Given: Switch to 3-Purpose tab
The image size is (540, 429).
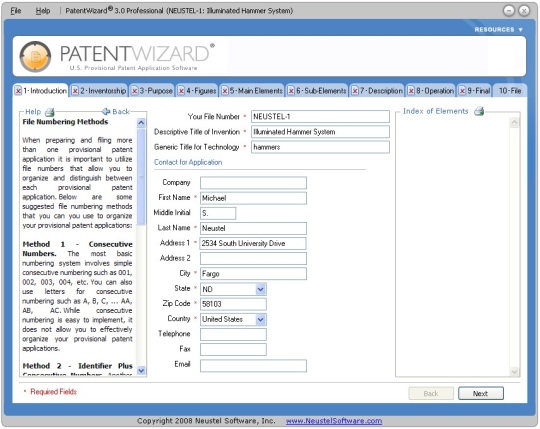Looking at the screenshot, I should pyautogui.click(x=152, y=91).
